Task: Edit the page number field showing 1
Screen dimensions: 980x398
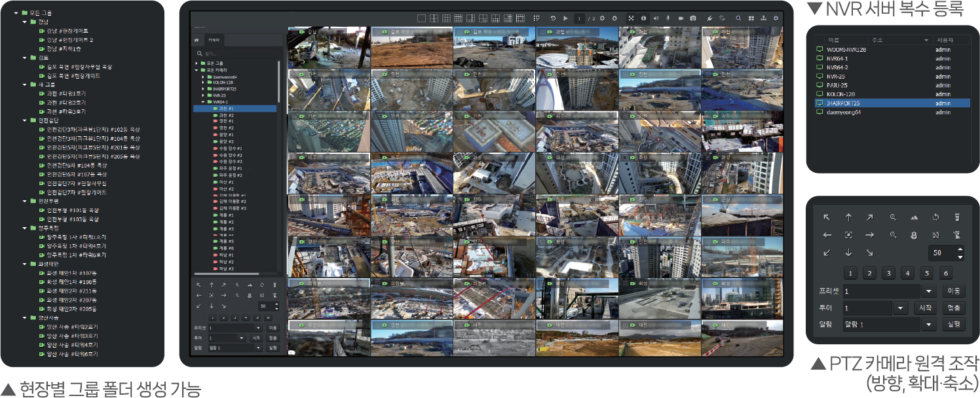Action: point(581,18)
